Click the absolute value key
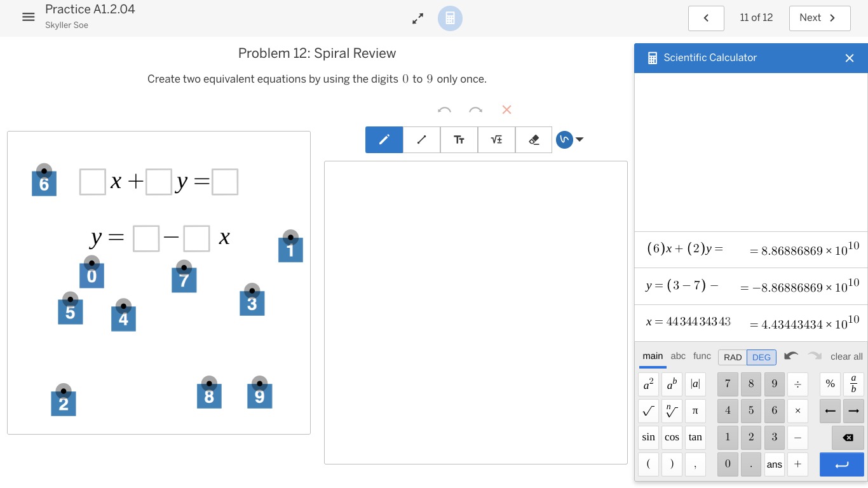The height and width of the screenshot is (488, 868). click(x=695, y=384)
